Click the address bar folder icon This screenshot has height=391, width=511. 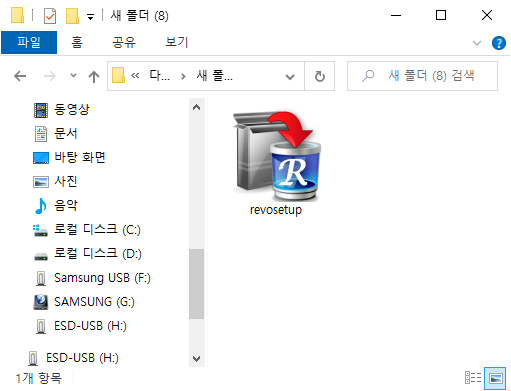[118, 75]
